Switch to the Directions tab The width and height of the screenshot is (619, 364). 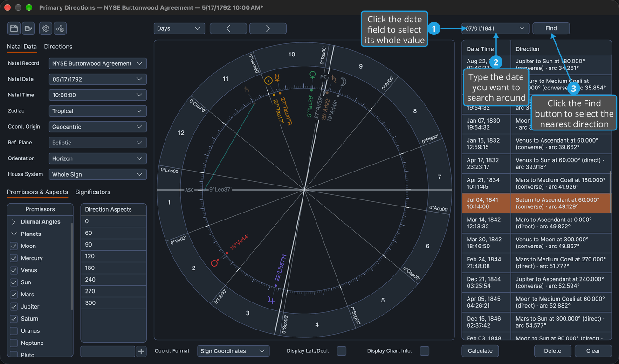point(58,47)
